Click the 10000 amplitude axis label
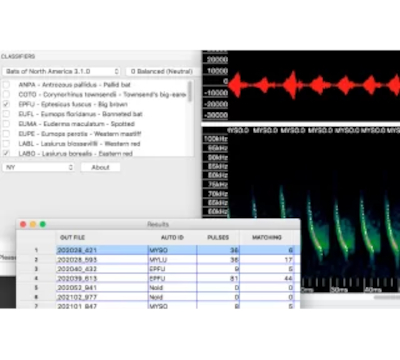400x360 pixels. 217,71
